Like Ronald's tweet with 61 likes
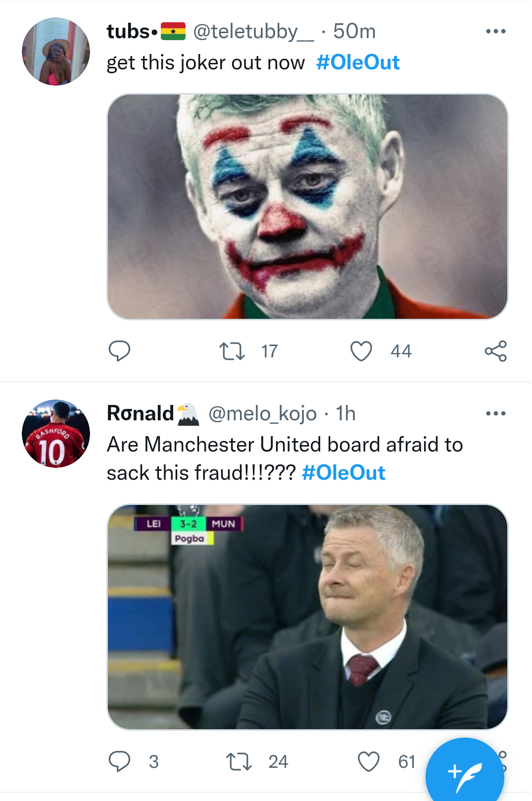This screenshot has width=532, height=801. [x=369, y=761]
